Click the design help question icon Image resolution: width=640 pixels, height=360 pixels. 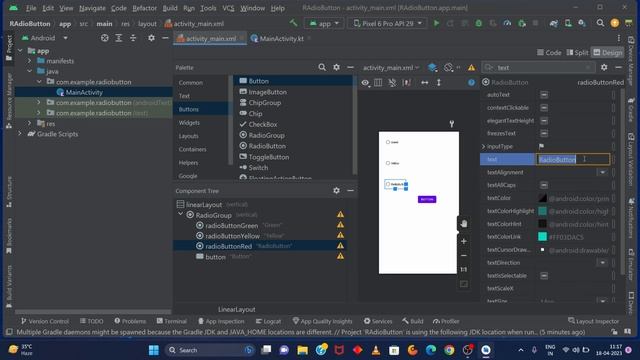tap(471, 82)
